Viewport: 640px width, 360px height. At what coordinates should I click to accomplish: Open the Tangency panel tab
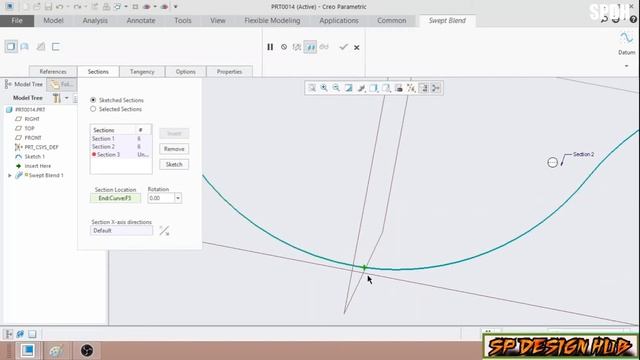(x=142, y=71)
